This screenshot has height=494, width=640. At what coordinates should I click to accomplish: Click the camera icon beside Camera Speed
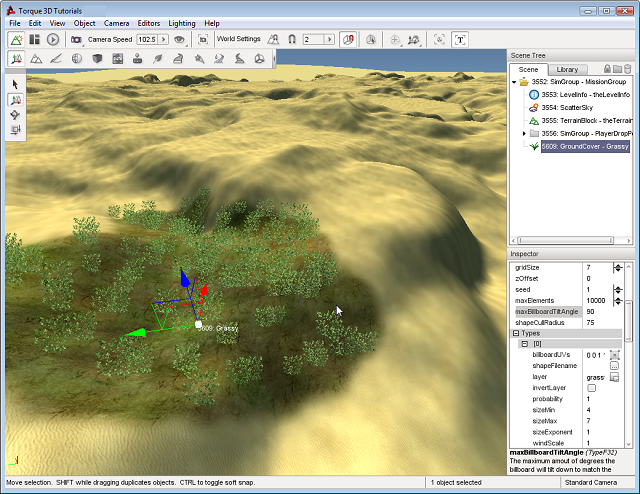tap(76, 39)
